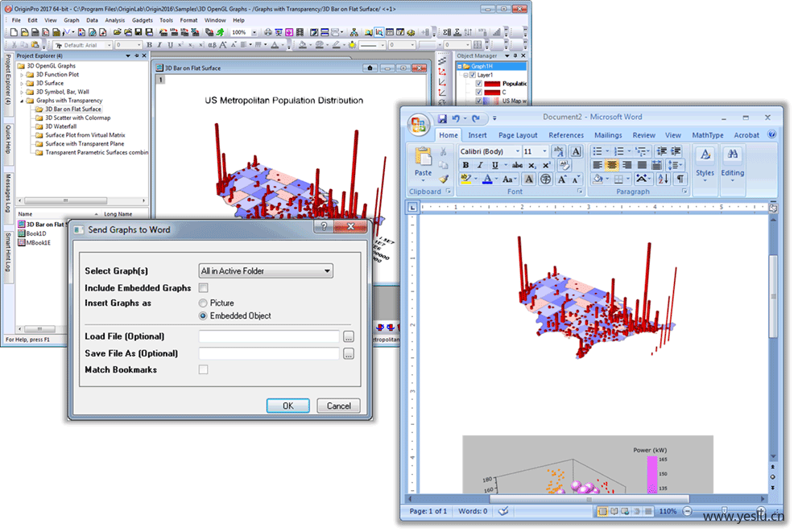Collapse the Graphs with Transparency folder
The image size is (794, 532).
[x=22, y=101]
